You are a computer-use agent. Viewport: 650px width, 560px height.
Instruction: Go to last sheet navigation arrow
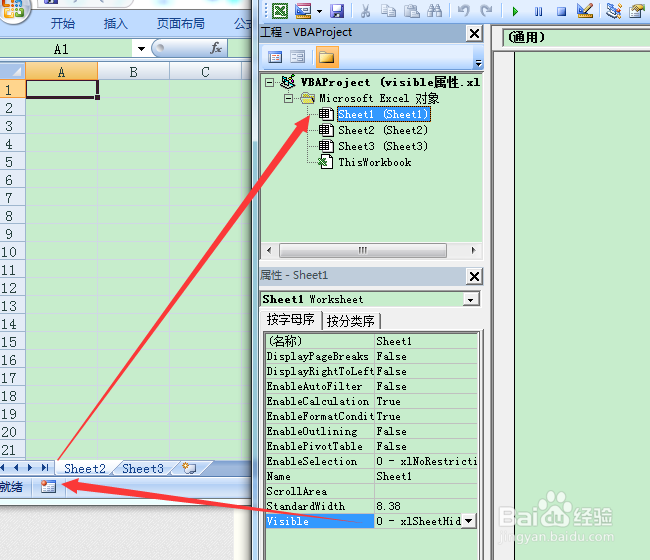tap(45, 468)
